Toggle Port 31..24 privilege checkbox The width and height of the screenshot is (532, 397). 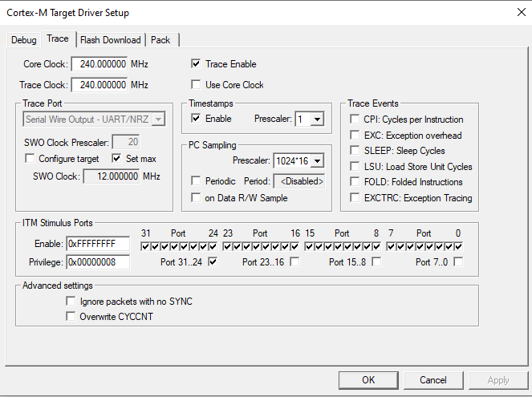[213, 261]
